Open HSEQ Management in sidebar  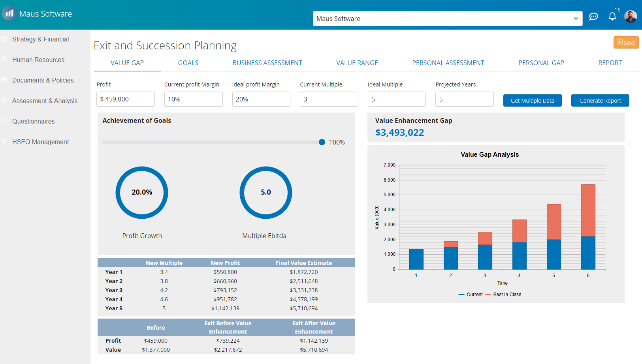click(x=40, y=142)
